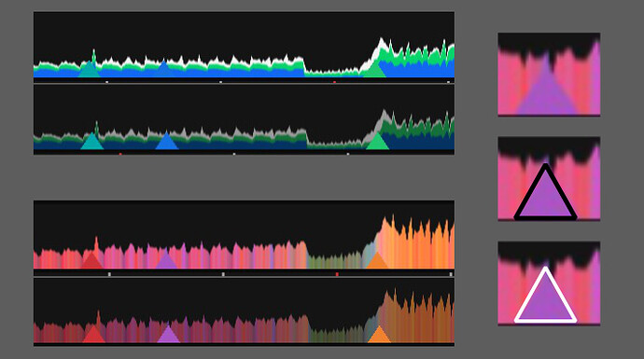Click orange triangle marker in bright pink-orange waveform
The image size is (644, 359).
(377, 261)
